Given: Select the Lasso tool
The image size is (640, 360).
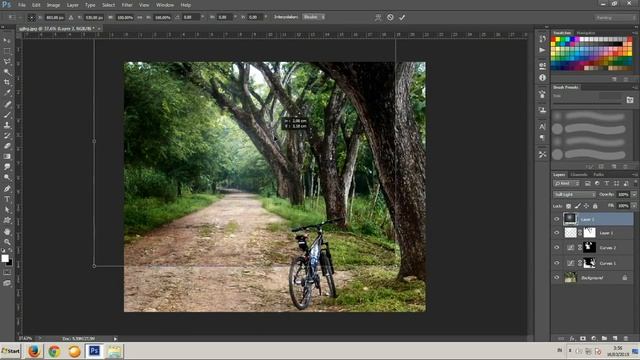Looking at the screenshot, I should click(7, 62).
